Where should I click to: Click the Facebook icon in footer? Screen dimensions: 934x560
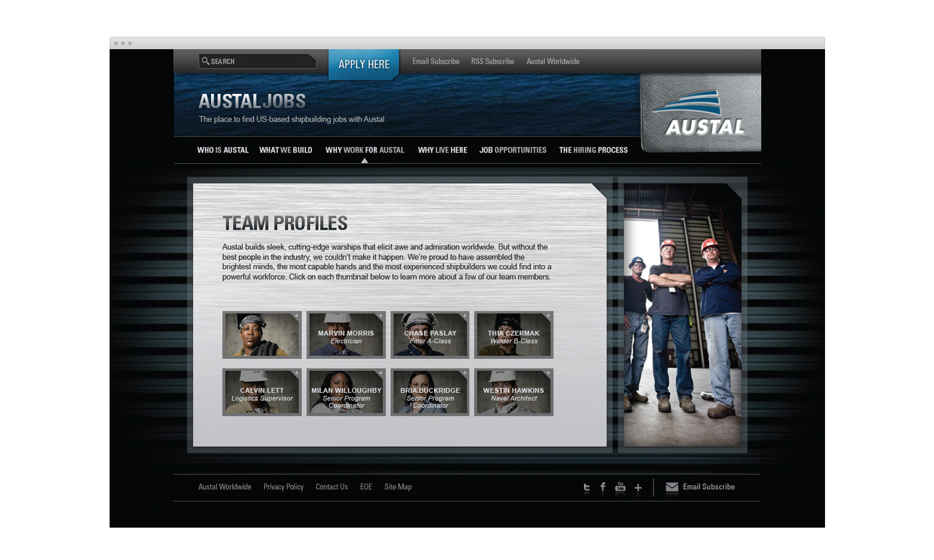603,488
